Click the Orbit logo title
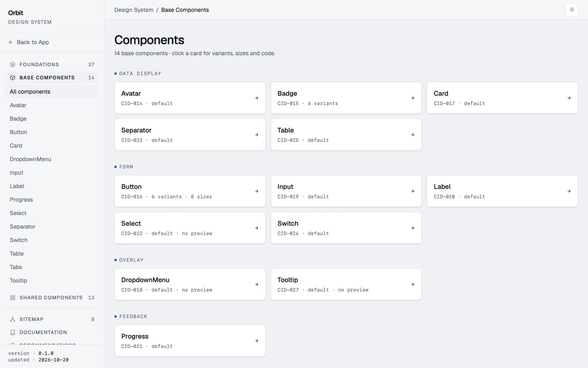The height and width of the screenshot is (368, 588). point(16,13)
